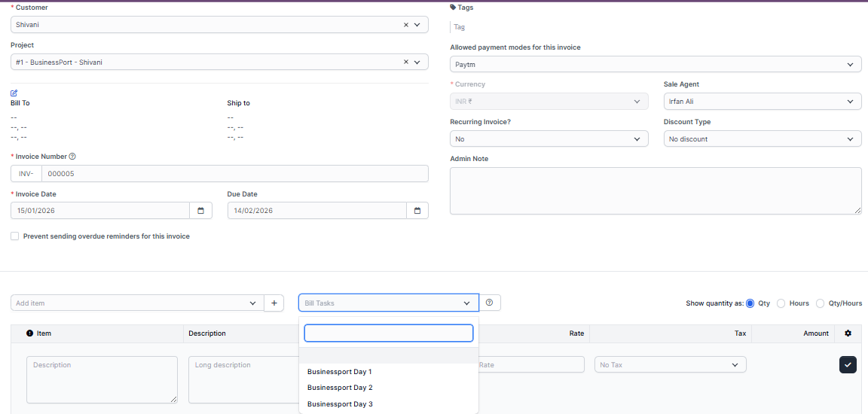Screen dimensions: 868x414
Task: Open the table settings gear icon
Action: point(848,333)
